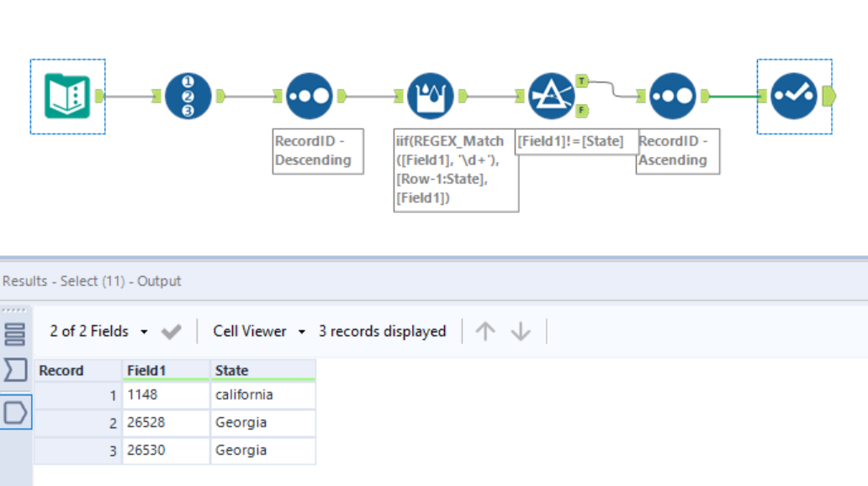The width and height of the screenshot is (868, 486).
Task: Click the Filter tool's True output anchor
Action: tap(583, 82)
